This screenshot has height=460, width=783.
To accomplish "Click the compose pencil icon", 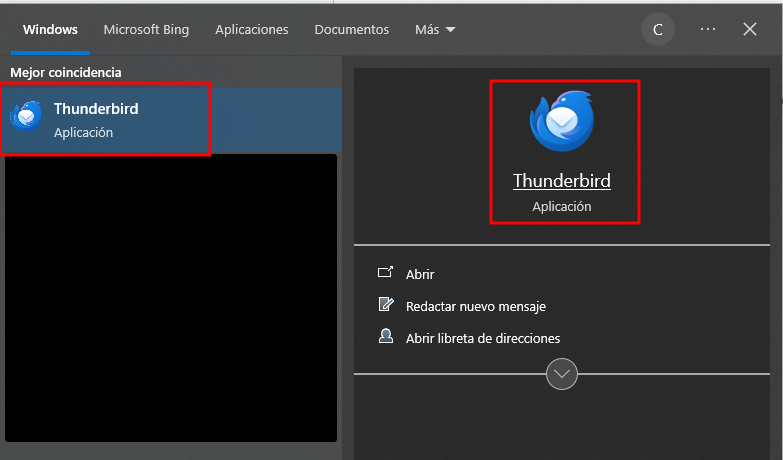I will 386,304.
